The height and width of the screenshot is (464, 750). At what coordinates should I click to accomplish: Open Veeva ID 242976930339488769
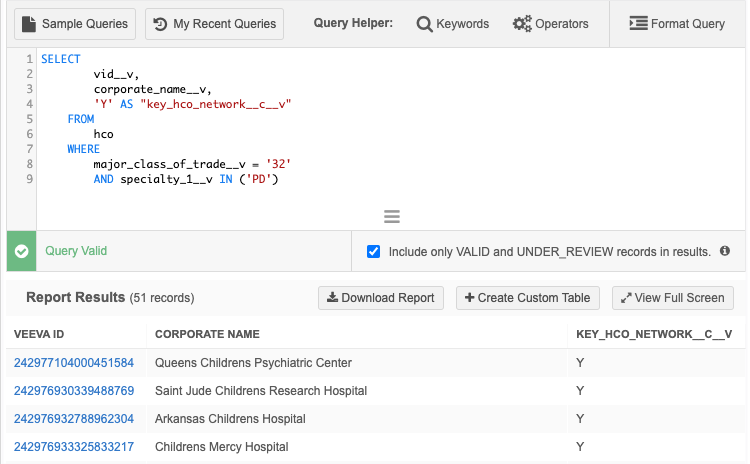tap(74, 390)
